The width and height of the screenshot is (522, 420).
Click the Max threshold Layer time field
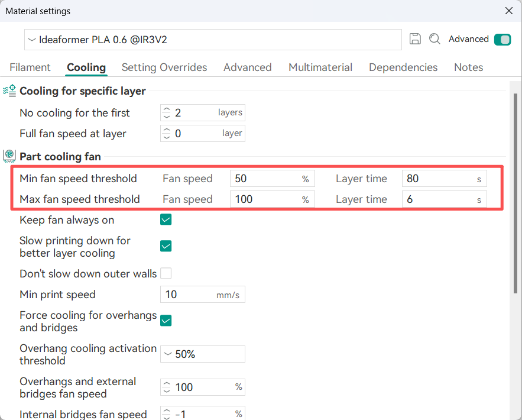(444, 199)
